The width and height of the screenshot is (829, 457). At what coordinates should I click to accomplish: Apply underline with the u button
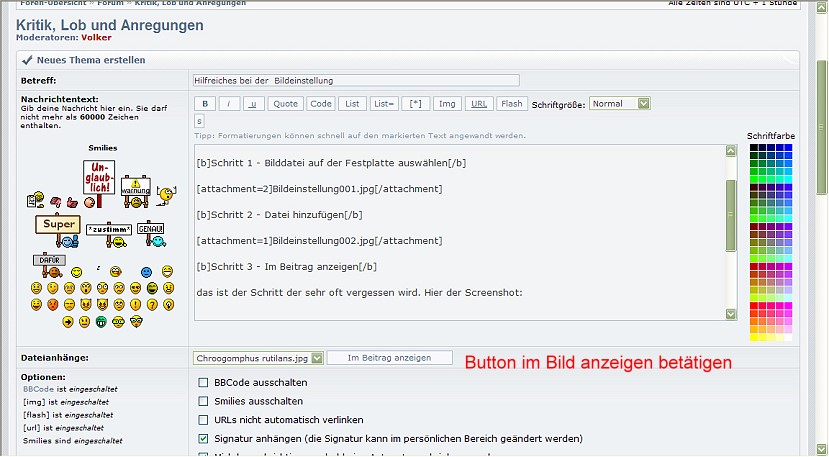click(x=253, y=104)
